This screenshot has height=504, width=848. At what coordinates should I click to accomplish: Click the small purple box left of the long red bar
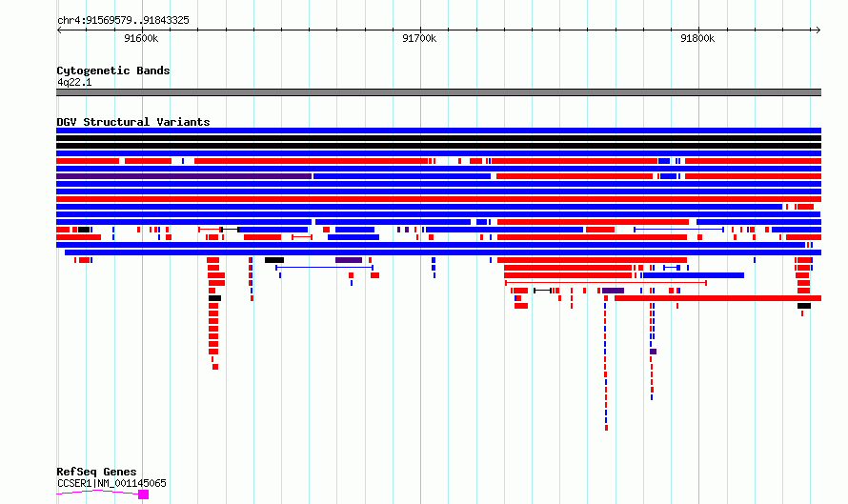coord(613,291)
